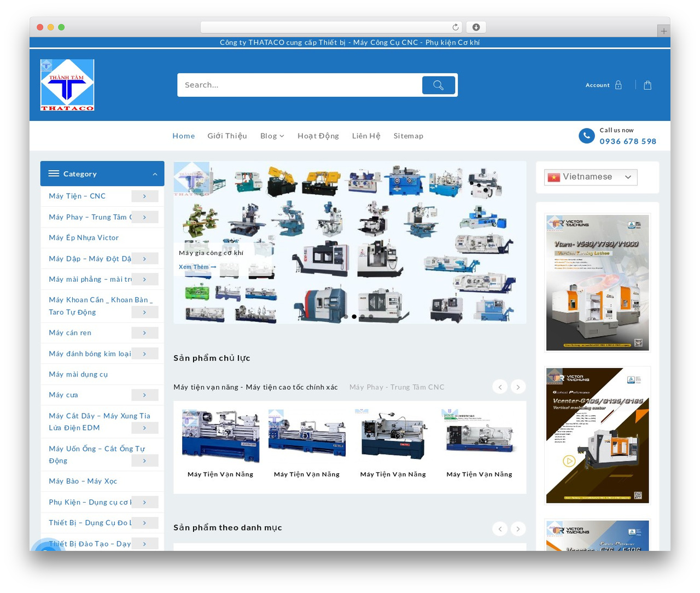700x593 pixels.
Task: Click the Xem Thêm link on banner
Action: pyautogui.click(x=197, y=267)
